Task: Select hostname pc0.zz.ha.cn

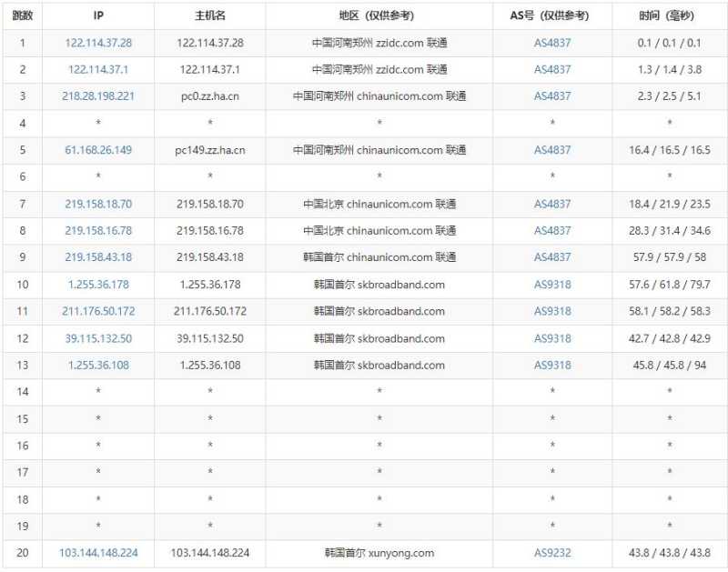Action: [210, 96]
